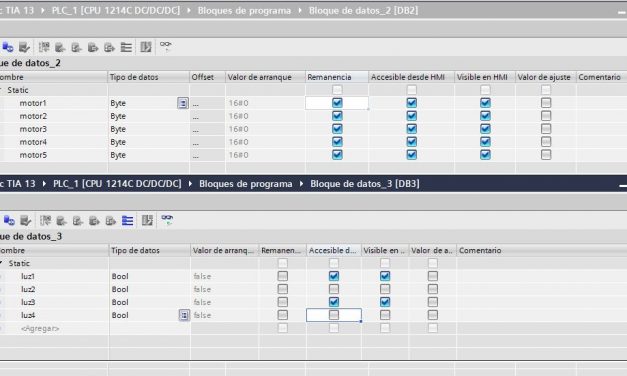Image resolution: width=627 pixels, height=376 pixels.
Task: Collapse the Static group in Bloque de datos_2
Action: pos(1,90)
